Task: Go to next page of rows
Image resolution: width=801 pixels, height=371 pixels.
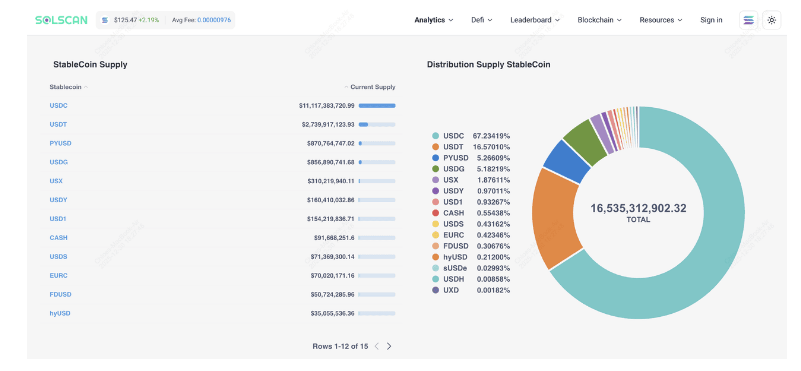Action: [x=389, y=346]
